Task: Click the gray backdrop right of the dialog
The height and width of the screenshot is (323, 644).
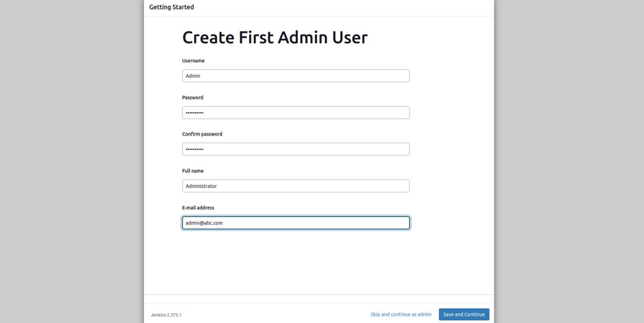Action: (x=569, y=161)
